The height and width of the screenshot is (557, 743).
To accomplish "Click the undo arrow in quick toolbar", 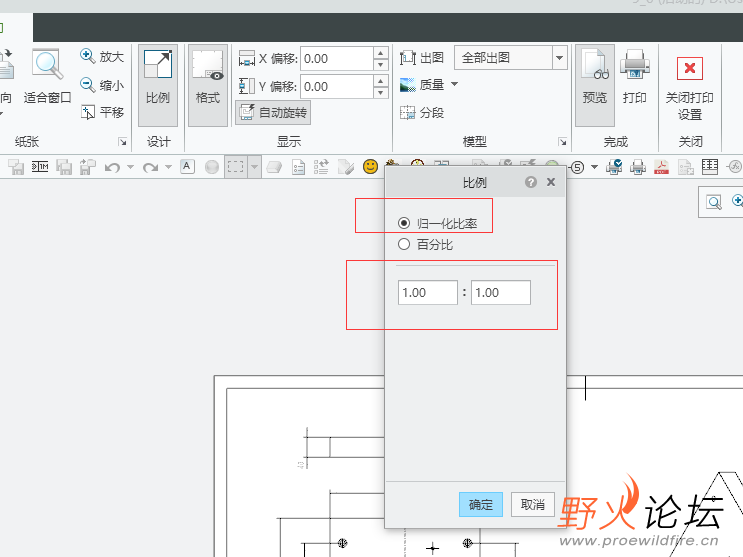I will pos(112,167).
